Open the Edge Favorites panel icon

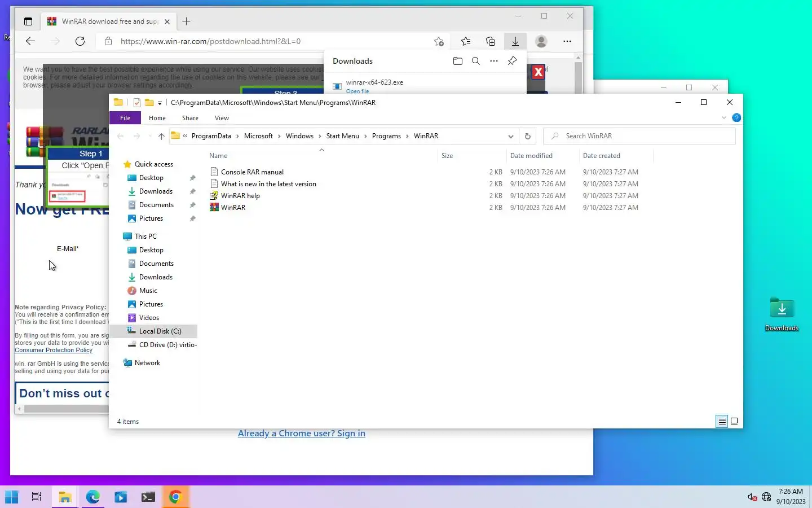(x=466, y=41)
